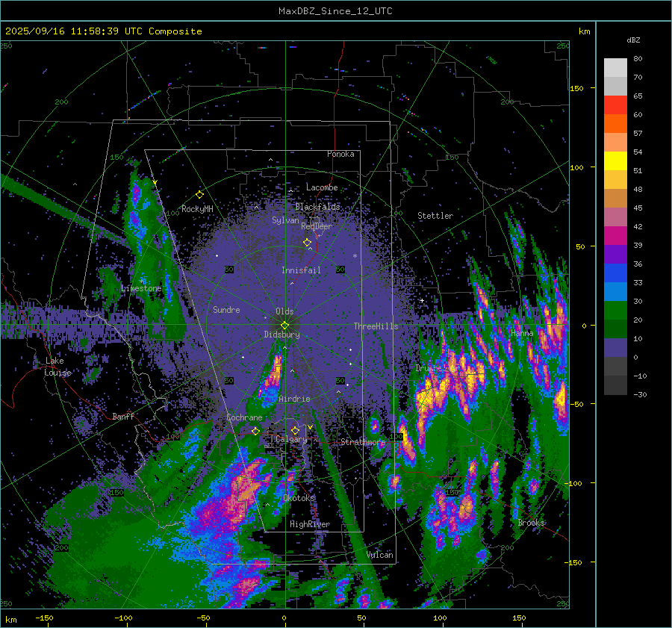Select the Ponoka town label
The image size is (672, 628).
pos(340,154)
